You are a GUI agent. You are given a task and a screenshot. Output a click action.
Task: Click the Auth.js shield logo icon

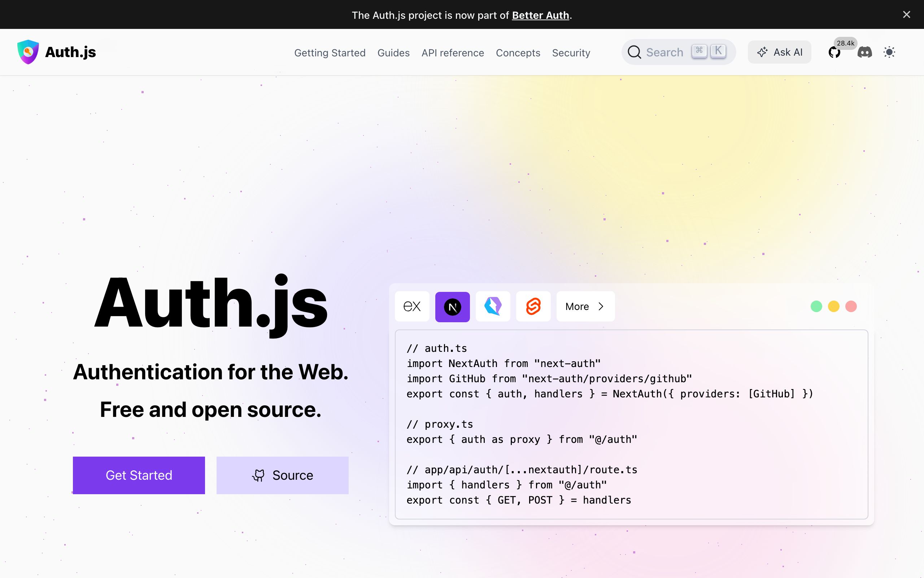[28, 52]
